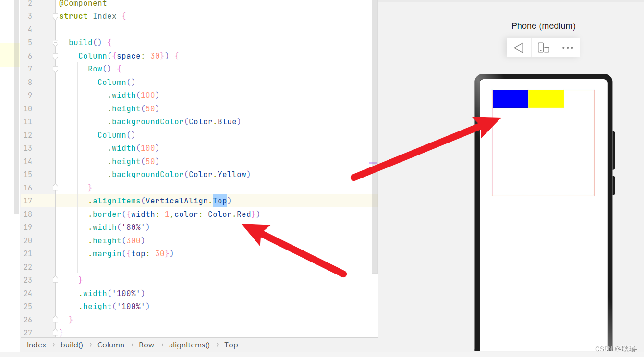The width and height of the screenshot is (644, 357).
Task: Click the previewer back triangle icon
Action: click(519, 48)
